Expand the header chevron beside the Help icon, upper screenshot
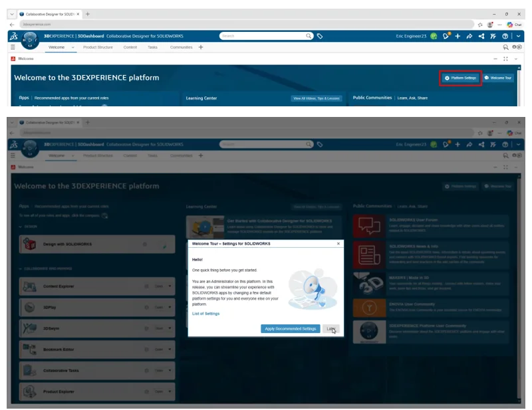This screenshot has height=410, width=532. [x=518, y=36]
